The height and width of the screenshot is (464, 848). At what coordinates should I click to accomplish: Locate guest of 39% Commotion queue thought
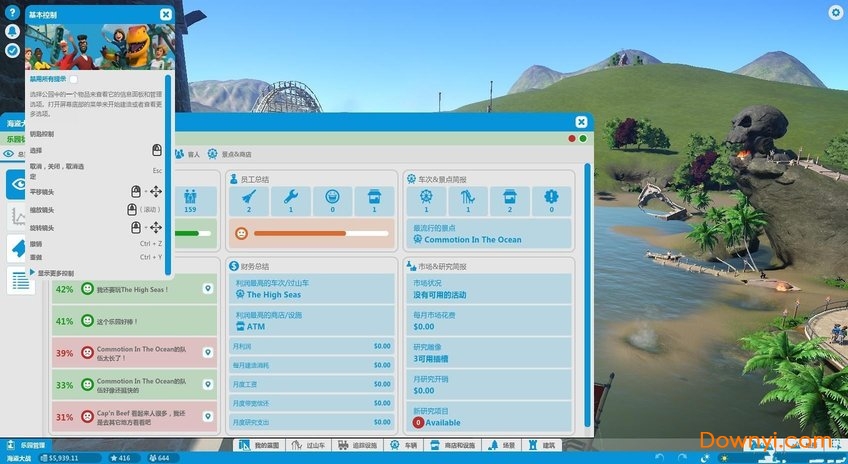208,353
